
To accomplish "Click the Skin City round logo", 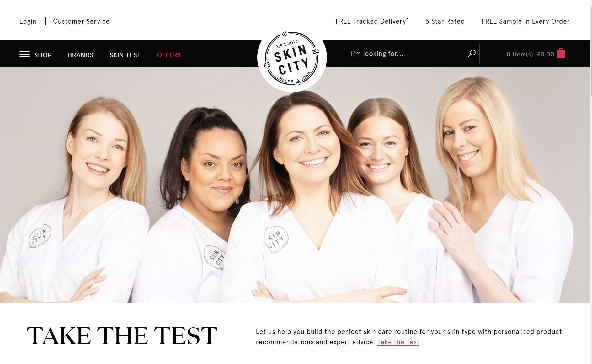I will pos(292,58).
